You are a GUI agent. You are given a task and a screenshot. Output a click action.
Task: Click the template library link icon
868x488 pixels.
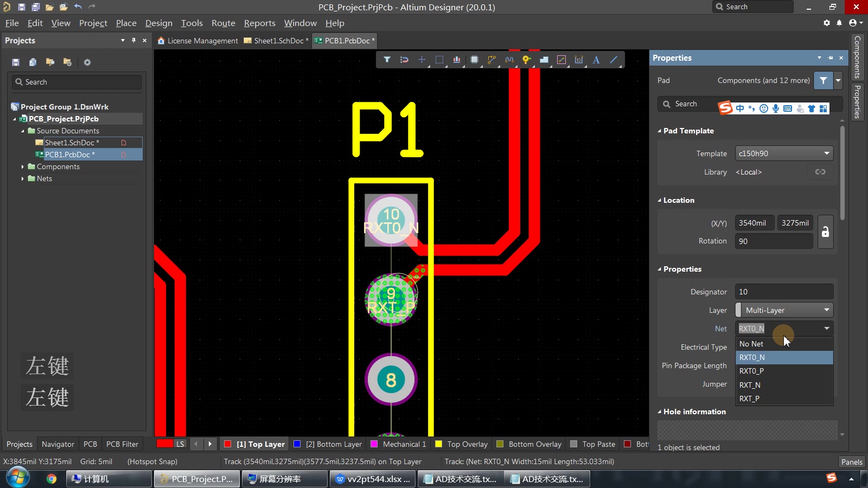coord(820,172)
